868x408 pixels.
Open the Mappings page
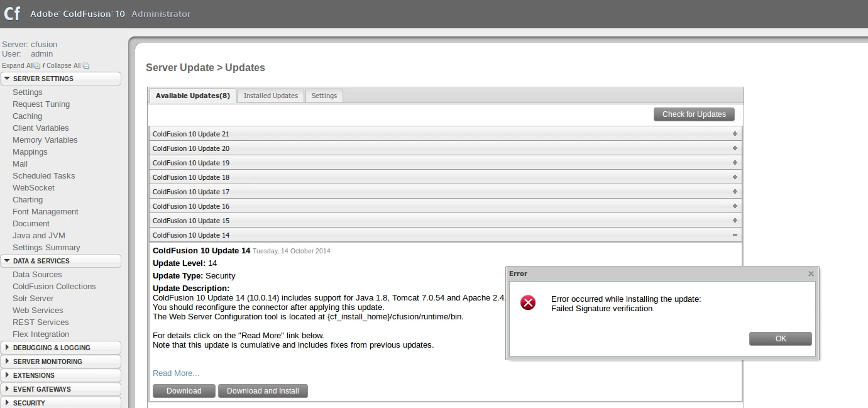tap(30, 152)
